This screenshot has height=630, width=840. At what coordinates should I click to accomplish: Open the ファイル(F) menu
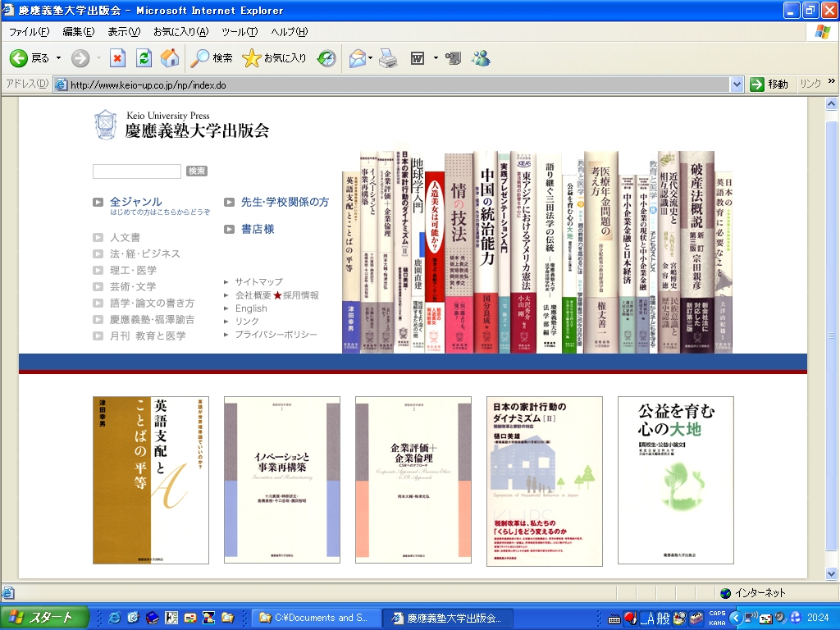coord(29,32)
